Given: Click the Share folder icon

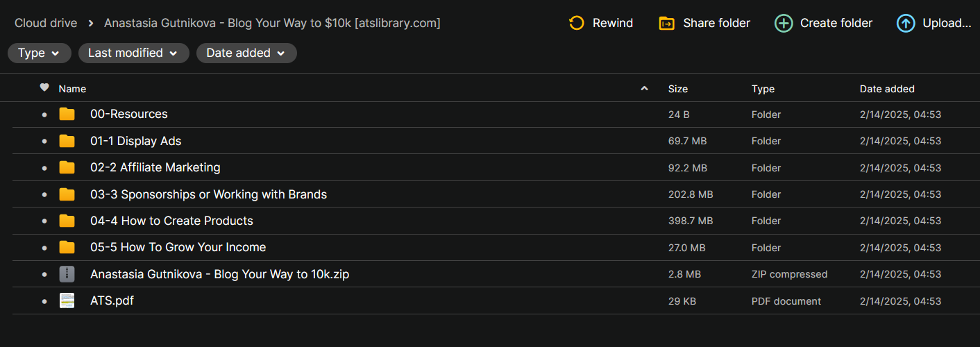Looking at the screenshot, I should coord(666,24).
